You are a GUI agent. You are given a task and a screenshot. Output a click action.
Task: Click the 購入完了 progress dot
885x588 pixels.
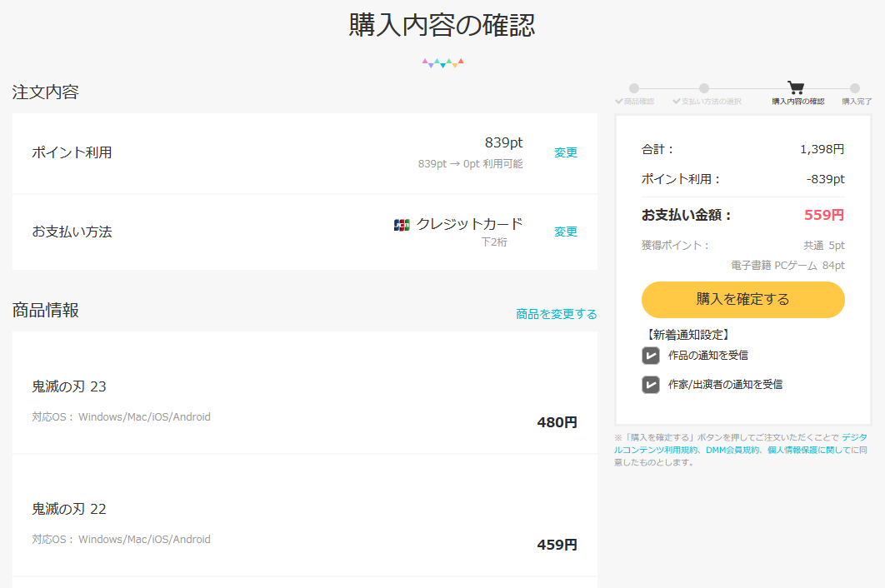point(855,88)
